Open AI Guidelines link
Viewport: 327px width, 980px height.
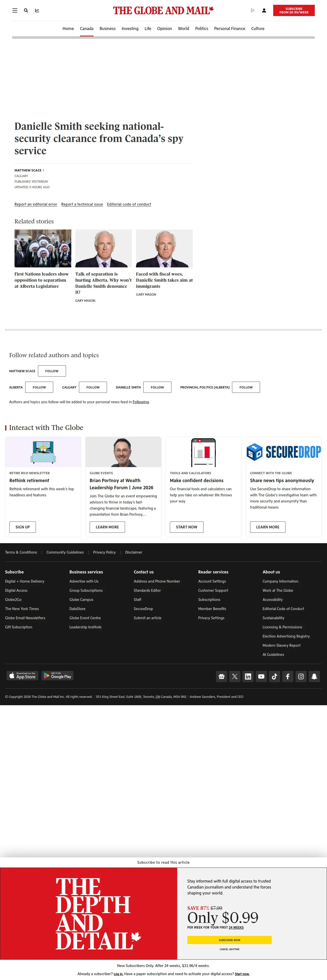coord(273,654)
